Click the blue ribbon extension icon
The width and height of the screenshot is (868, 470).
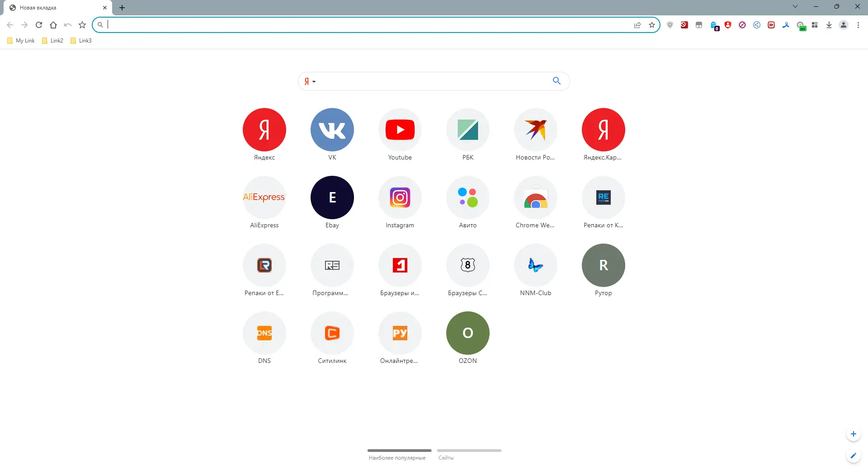[x=786, y=25]
